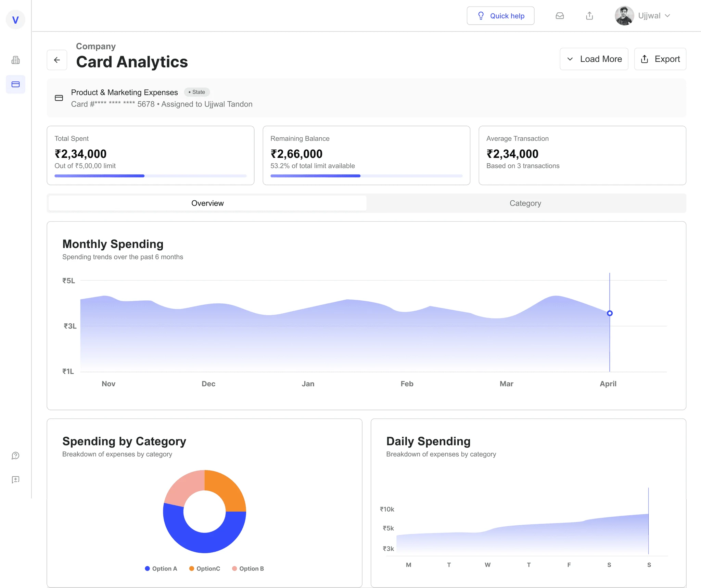Click the ₹2,66,000 remaining balance value
The width and height of the screenshot is (701, 588).
[296, 154]
